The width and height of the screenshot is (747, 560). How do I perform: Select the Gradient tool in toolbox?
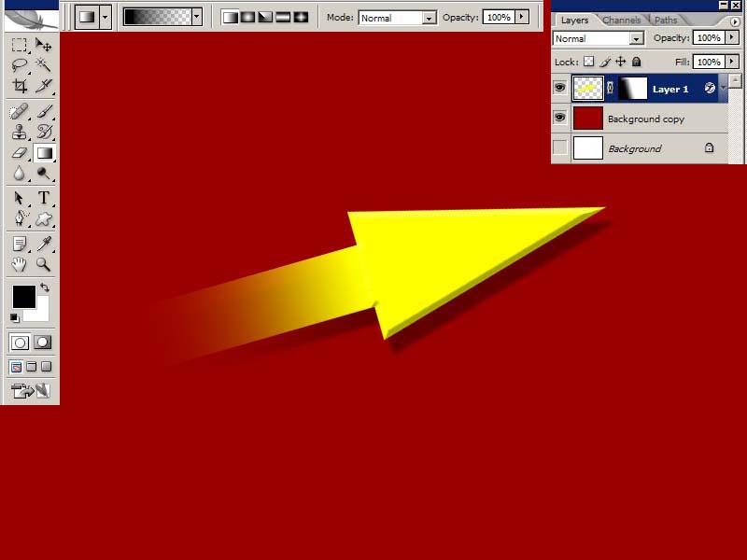point(44,153)
